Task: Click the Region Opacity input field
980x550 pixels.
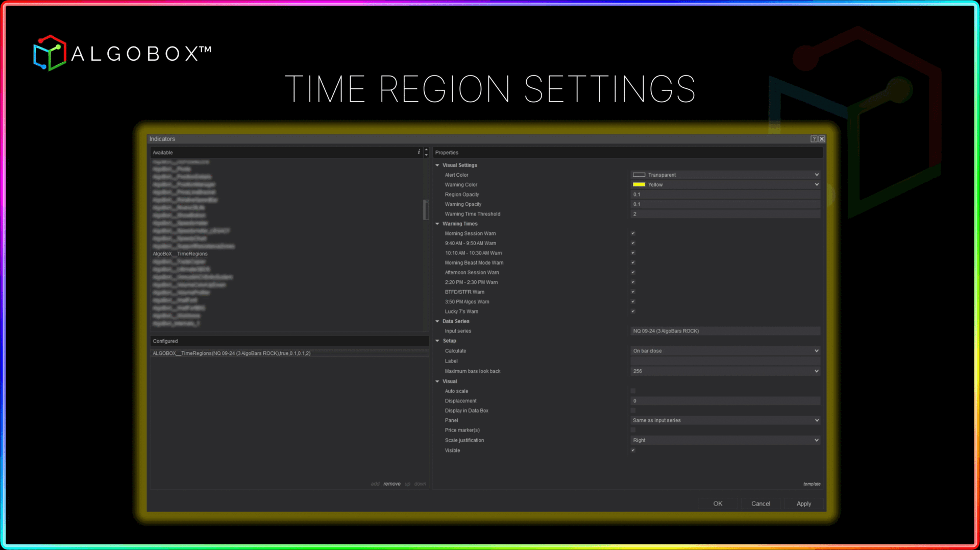Action: click(725, 195)
